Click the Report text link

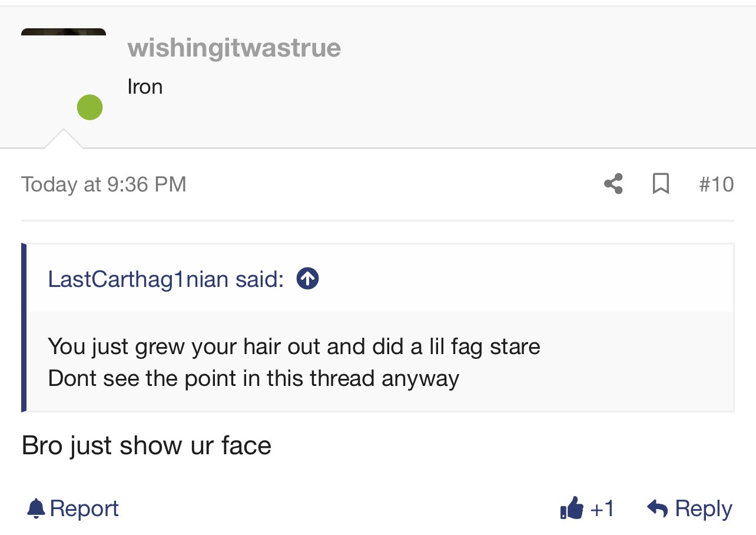[84, 508]
